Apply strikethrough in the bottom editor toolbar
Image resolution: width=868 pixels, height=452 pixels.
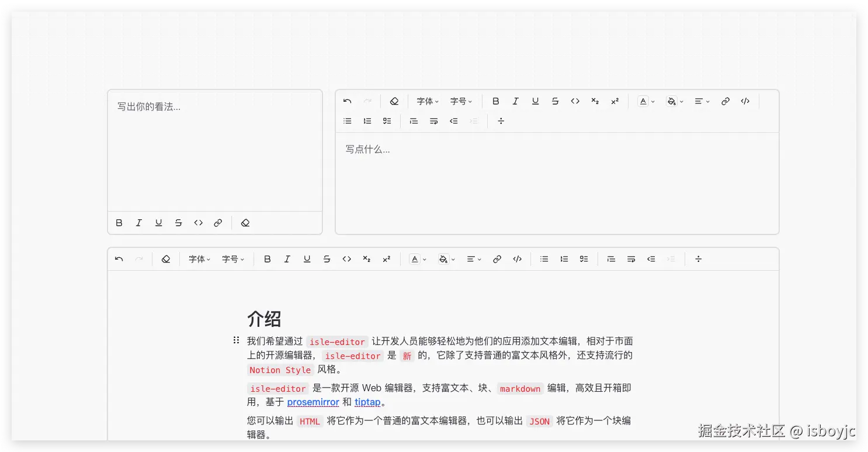pyautogui.click(x=327, y=258)
